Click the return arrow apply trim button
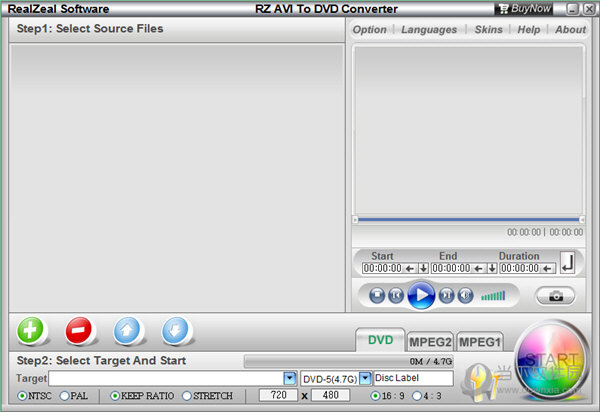The width and height of the screenshot is (600, 412). coord(567,262)
